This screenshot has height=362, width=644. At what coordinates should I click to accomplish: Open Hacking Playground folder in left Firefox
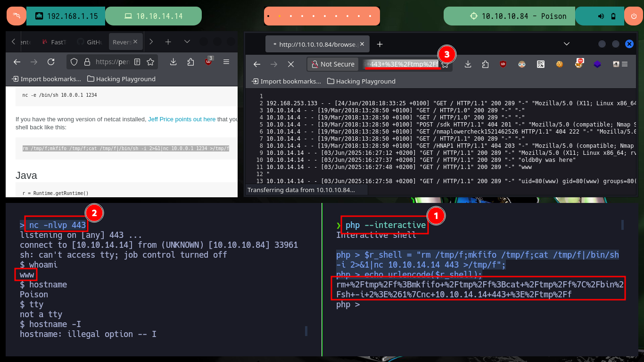121,79
